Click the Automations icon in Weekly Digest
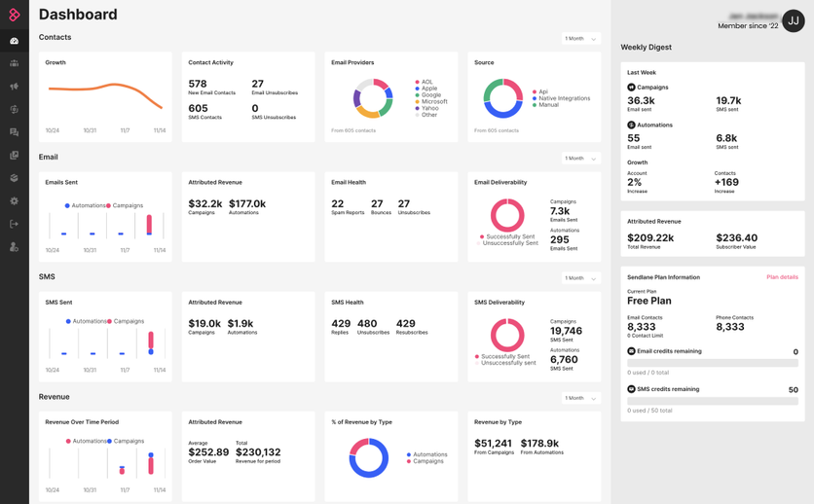The image size is (814, 504). pos(631,125)
